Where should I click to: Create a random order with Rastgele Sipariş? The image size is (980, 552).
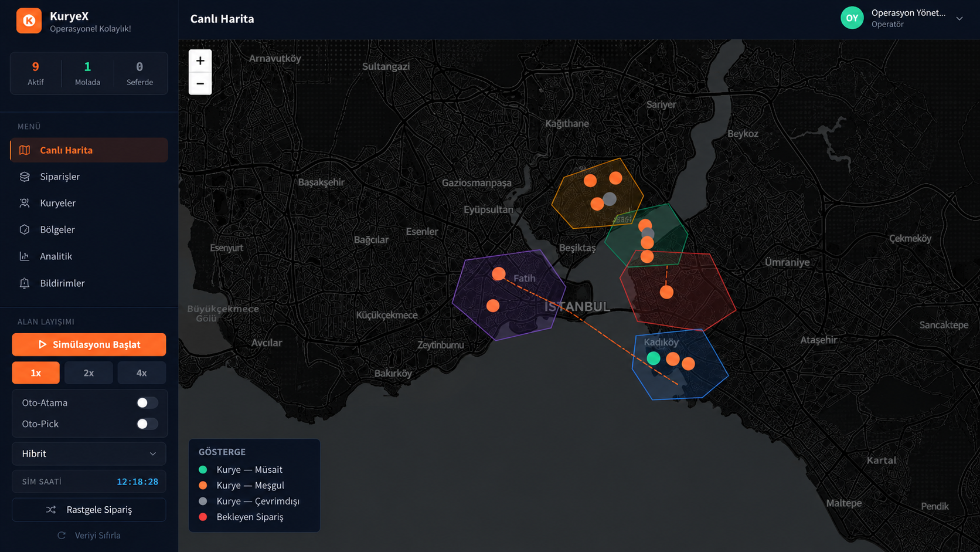(x=89, y=510)
